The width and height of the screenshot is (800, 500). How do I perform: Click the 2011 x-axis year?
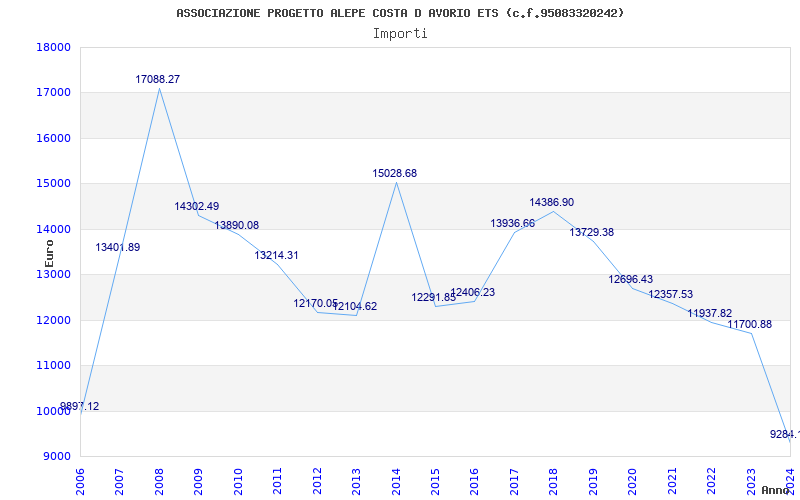[278, 482]
